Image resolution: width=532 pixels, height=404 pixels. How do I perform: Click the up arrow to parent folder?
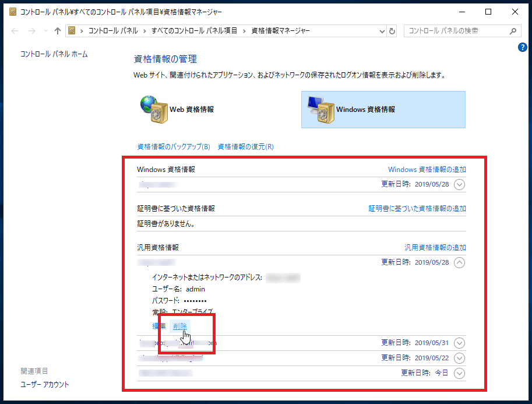pos(57,31)
